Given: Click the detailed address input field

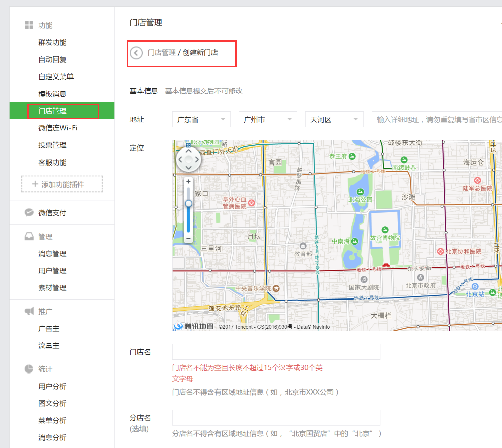Looking at the screenshot, I should tap(437, 119).
